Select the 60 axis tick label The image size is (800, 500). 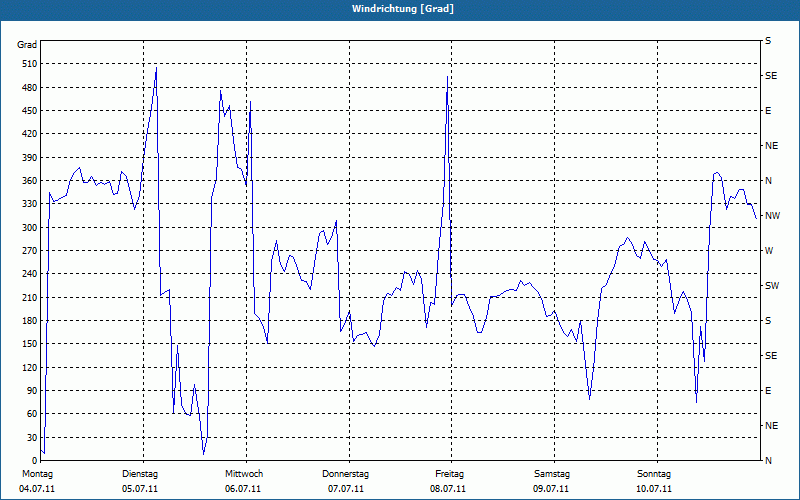pos(32,414)
